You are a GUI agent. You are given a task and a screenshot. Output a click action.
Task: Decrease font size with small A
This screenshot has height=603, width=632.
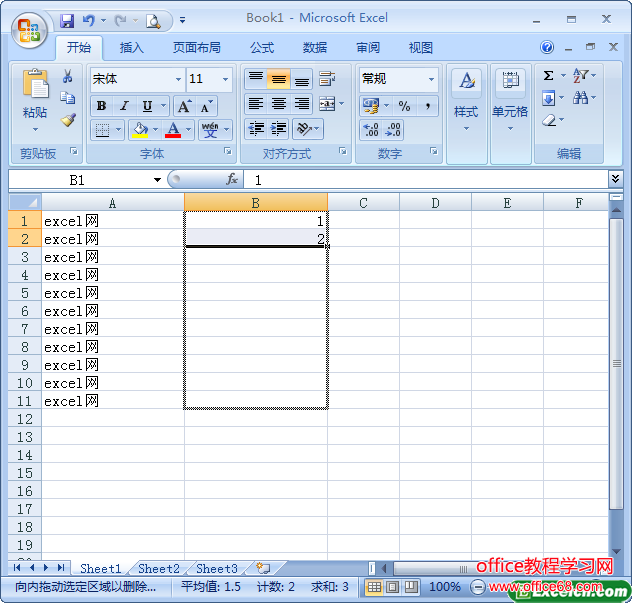207,106
